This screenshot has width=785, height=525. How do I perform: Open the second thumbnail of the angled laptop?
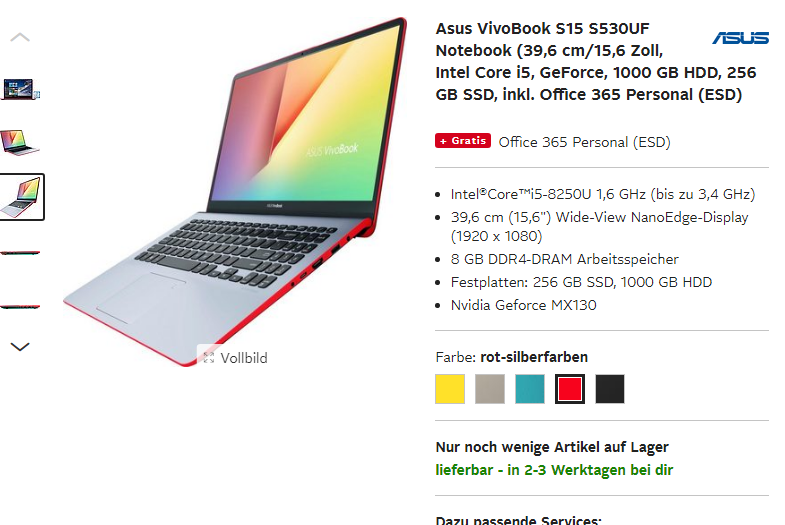(20, 143)
